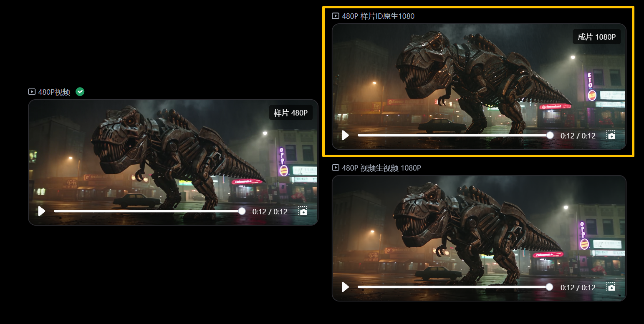Click the 0:12 / 0:12 time on 视频生视频 video

coord(578,288)
